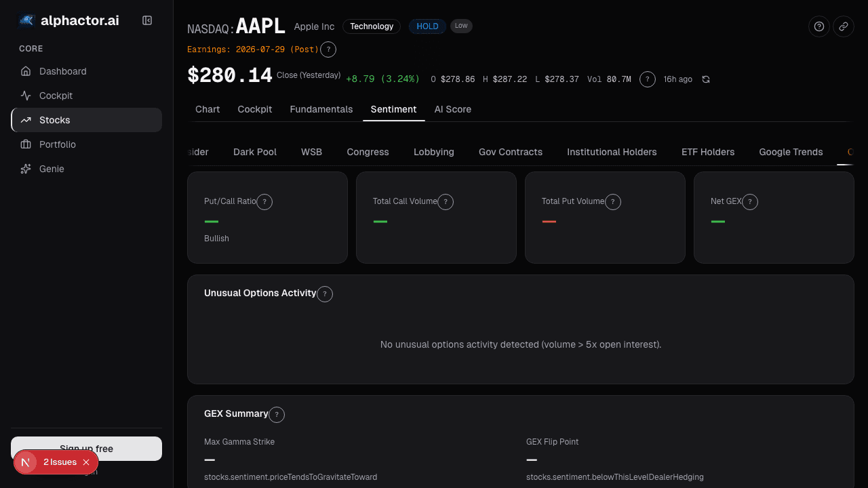Select the Sentiment tab
Image resolution: width=868 pixels, height=488 pixels.
pos(394,109)
